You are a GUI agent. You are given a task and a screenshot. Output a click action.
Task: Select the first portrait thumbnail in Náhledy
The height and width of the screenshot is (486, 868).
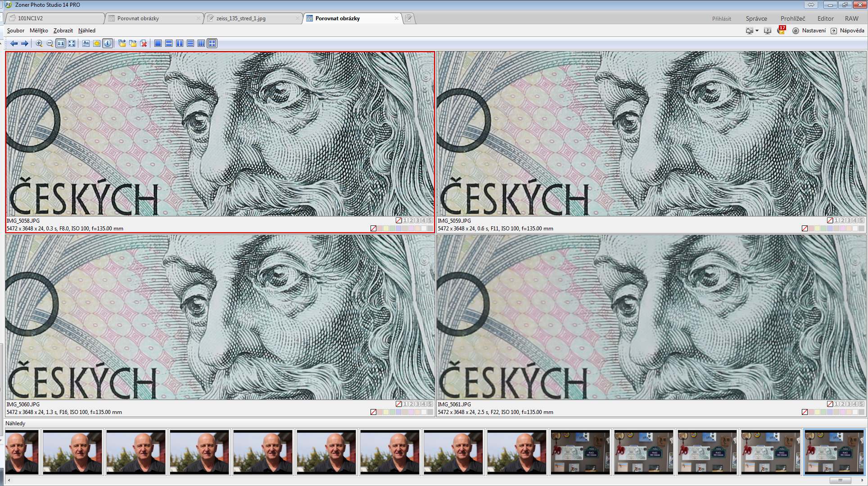[22, 452]
